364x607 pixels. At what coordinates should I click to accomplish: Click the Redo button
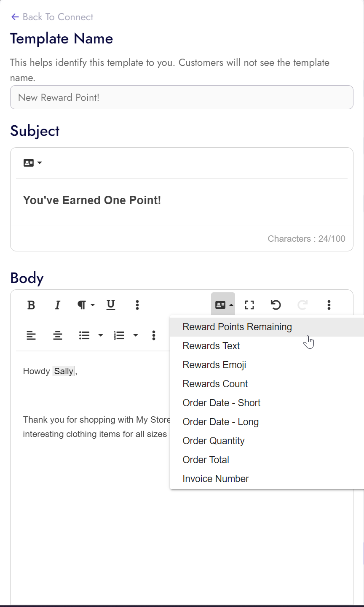coord(302,305)
